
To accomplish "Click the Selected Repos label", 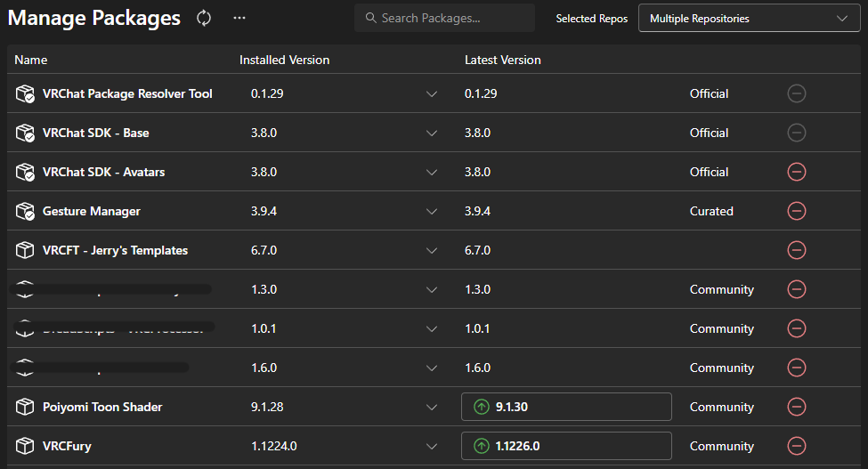I will coord(592,19).
